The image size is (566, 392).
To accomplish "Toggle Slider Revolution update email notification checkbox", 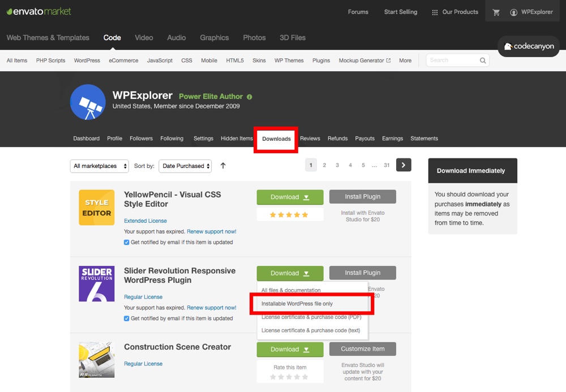I will (x=126, y=318).
